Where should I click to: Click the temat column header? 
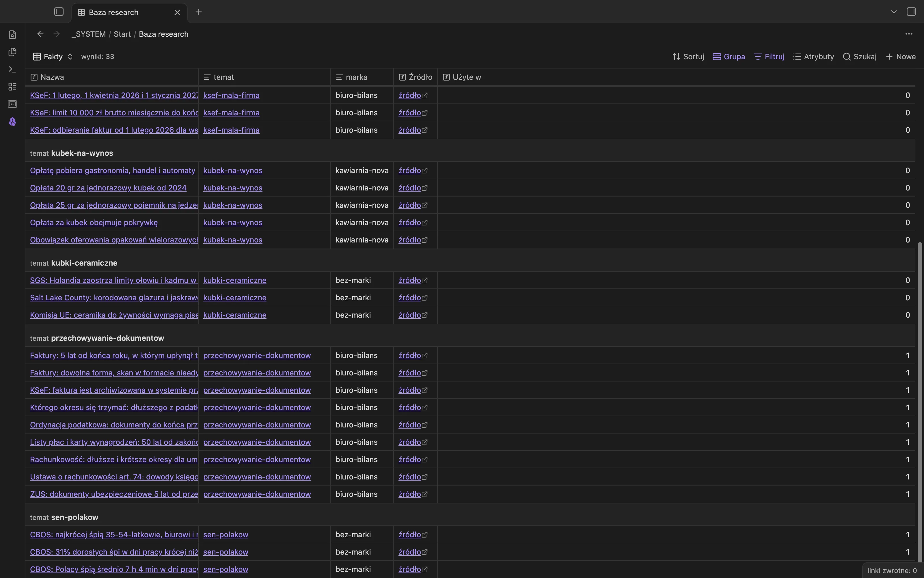point(264,77)
